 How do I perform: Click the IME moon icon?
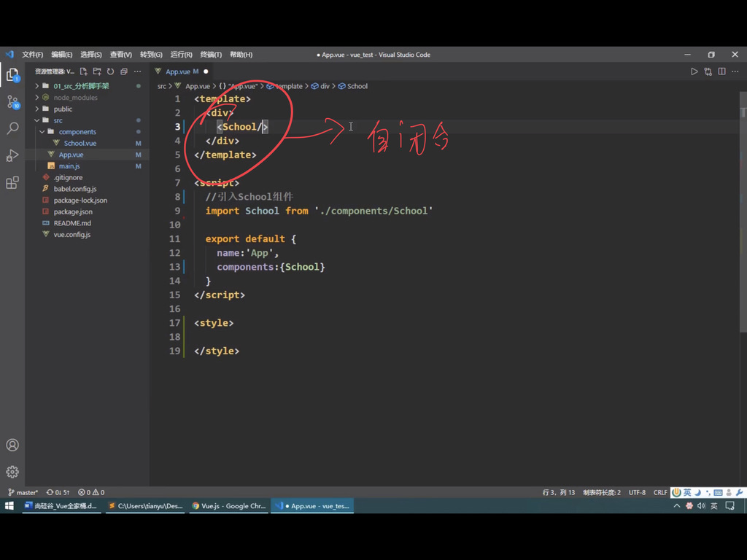tap(698, 492)
